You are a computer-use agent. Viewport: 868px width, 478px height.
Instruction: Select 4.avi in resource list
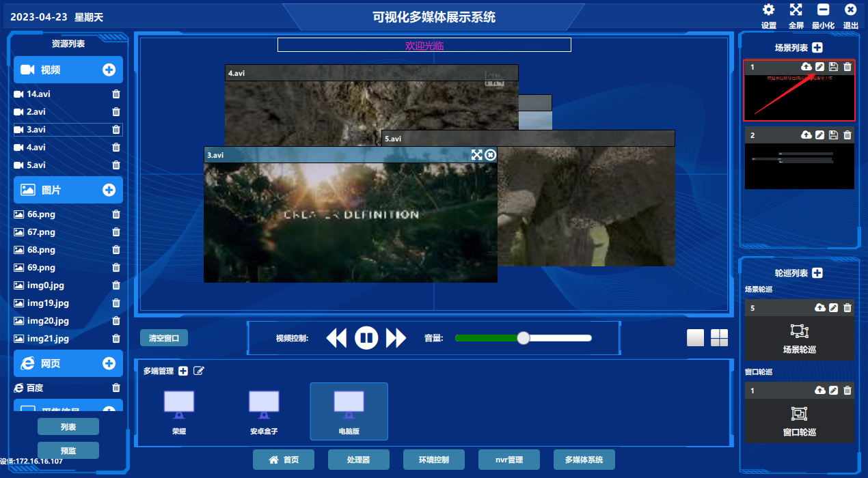click(36, 147)
